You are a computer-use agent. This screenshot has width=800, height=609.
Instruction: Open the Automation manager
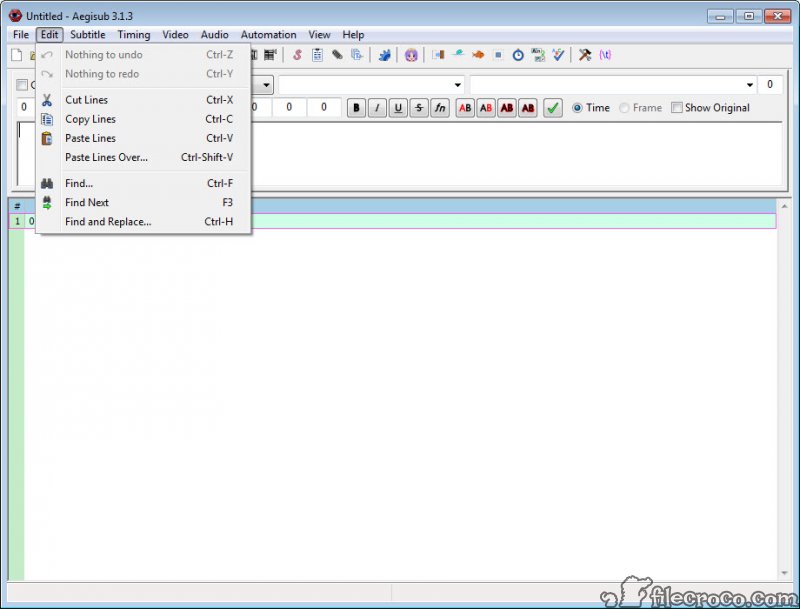pos(384,55)
